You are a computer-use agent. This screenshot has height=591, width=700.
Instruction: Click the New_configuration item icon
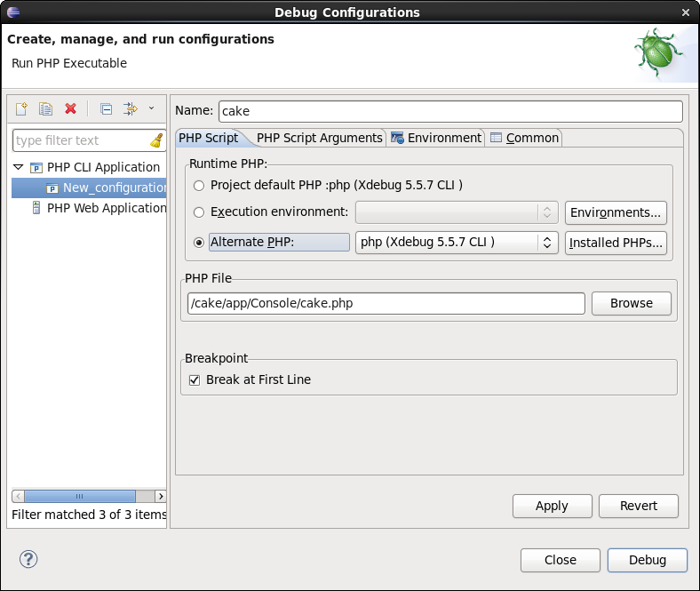(52, 188)
